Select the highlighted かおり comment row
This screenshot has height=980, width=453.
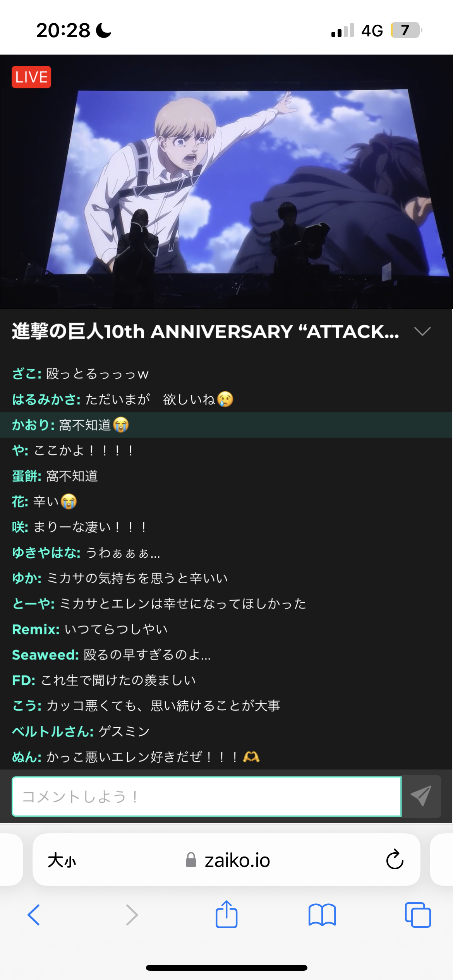point(226,425)
